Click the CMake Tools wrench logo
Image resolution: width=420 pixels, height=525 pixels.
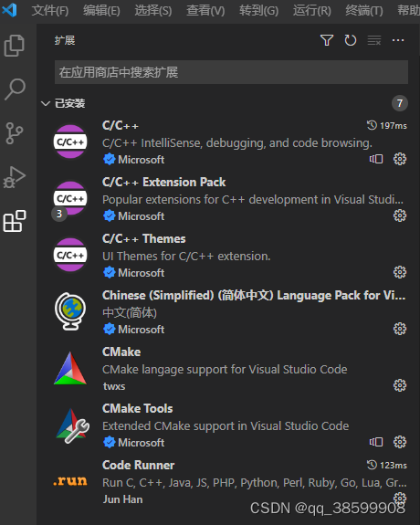tap(72, 425)
